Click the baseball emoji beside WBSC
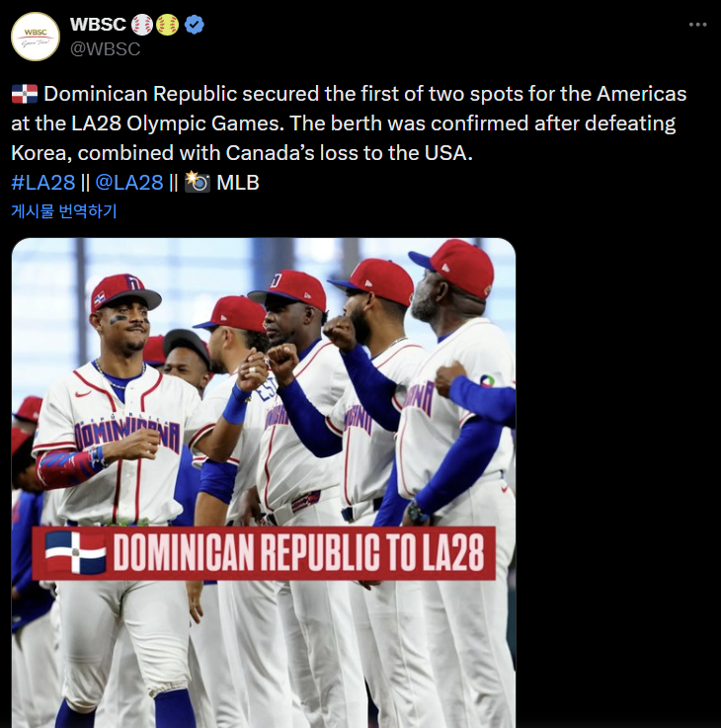The width and height of the screenshot is (721, 728). (143, 25)
